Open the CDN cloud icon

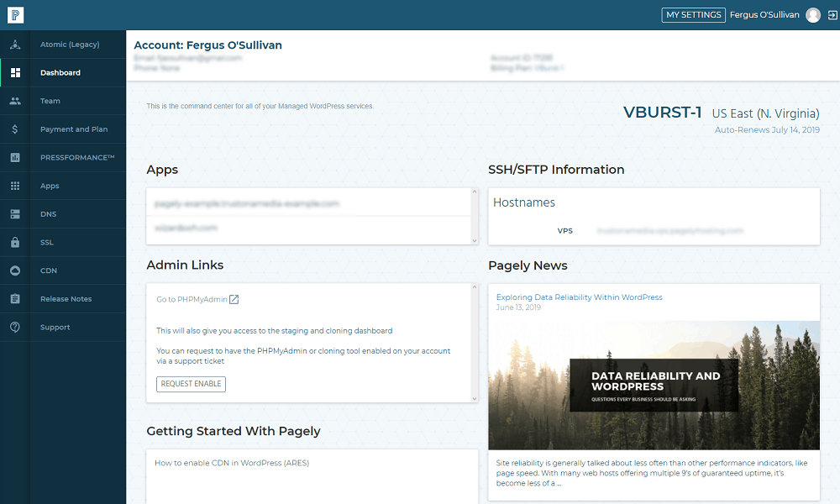(x=15, y=270)
